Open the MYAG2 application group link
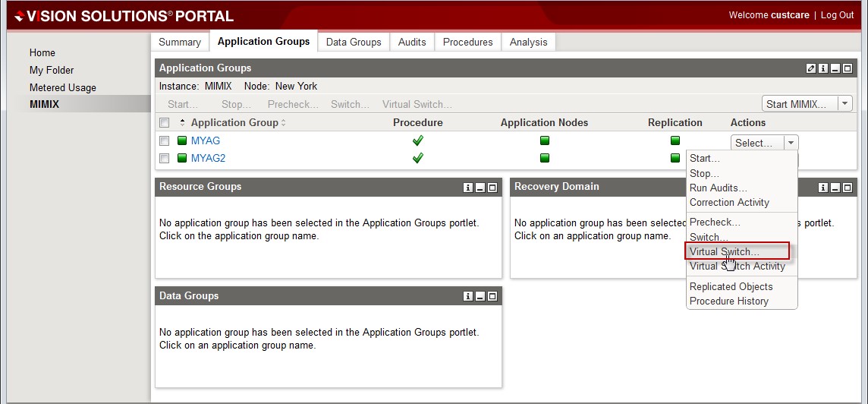The width and height of the screenshot is (868, 404). click(208, 158)
